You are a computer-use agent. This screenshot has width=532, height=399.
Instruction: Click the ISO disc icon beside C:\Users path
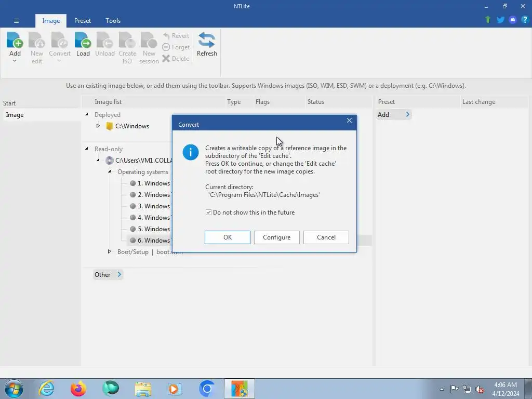click(109, 161)
